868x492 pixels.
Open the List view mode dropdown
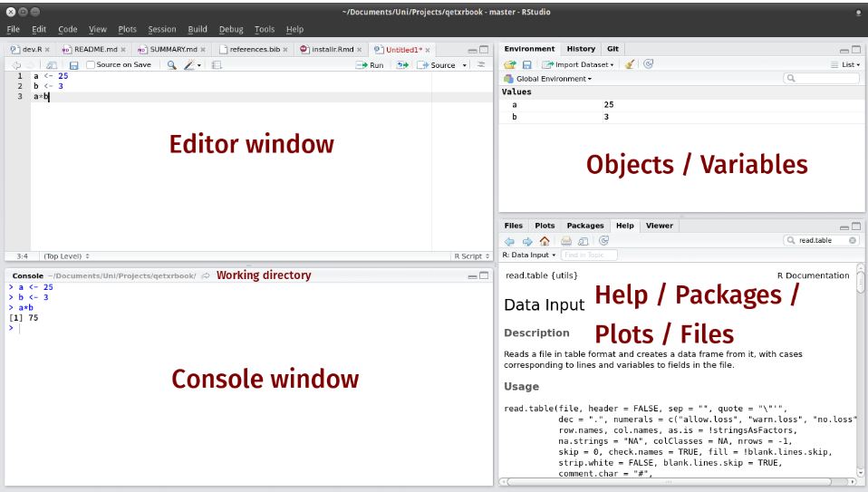(x=844, y=64)
